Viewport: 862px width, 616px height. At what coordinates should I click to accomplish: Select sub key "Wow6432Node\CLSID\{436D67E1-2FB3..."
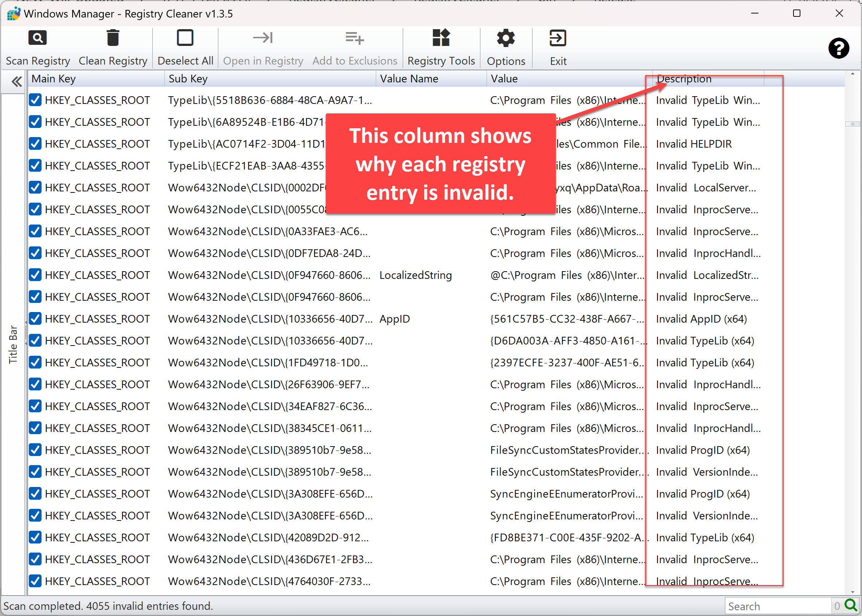[x=270, y=560]
